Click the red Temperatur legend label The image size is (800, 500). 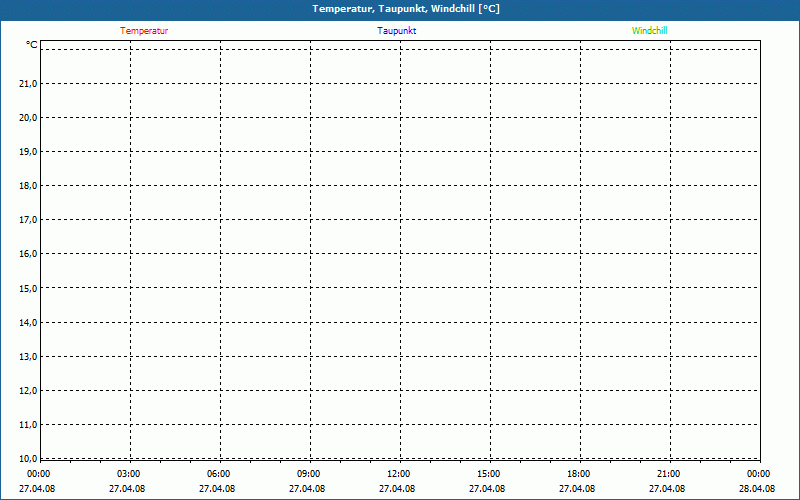(x=144, y=31)
